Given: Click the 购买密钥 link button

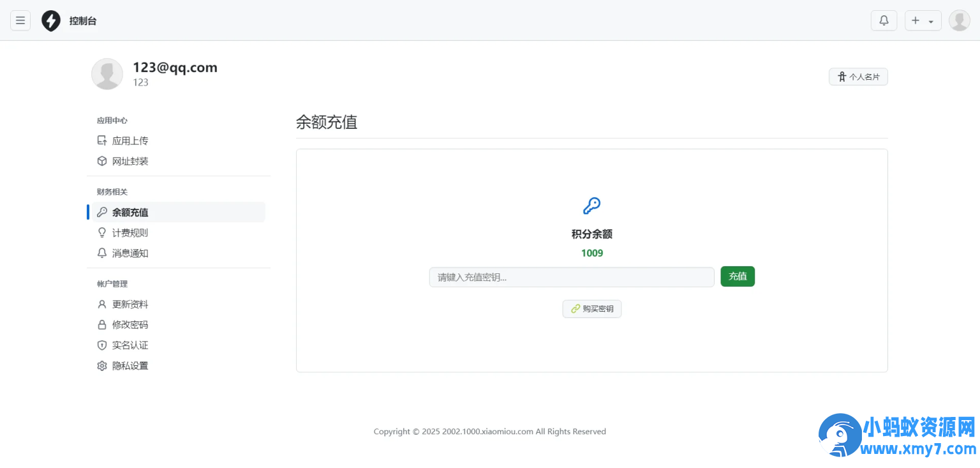Looking at the screenshot, I should point(592,309).
